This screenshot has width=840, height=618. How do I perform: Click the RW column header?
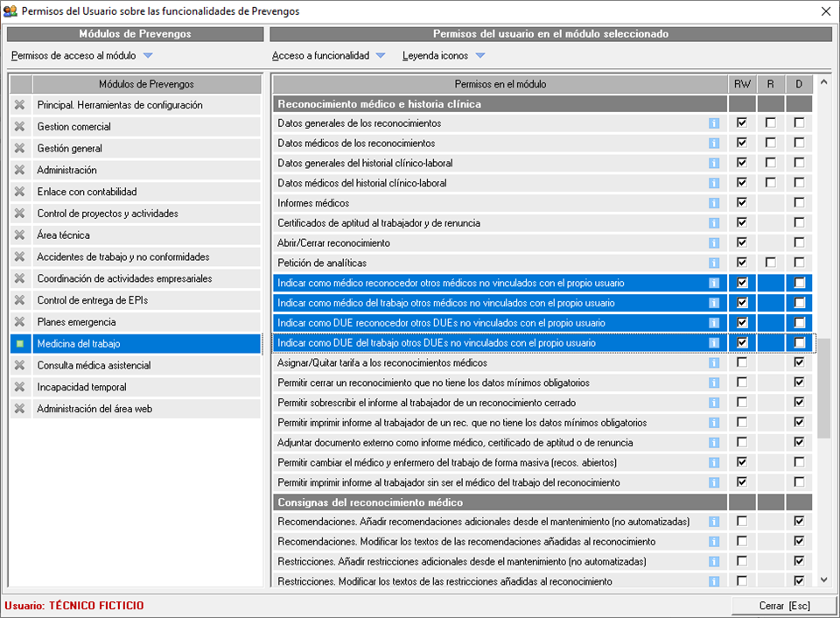pyautogui.click(x=742, y=84)
